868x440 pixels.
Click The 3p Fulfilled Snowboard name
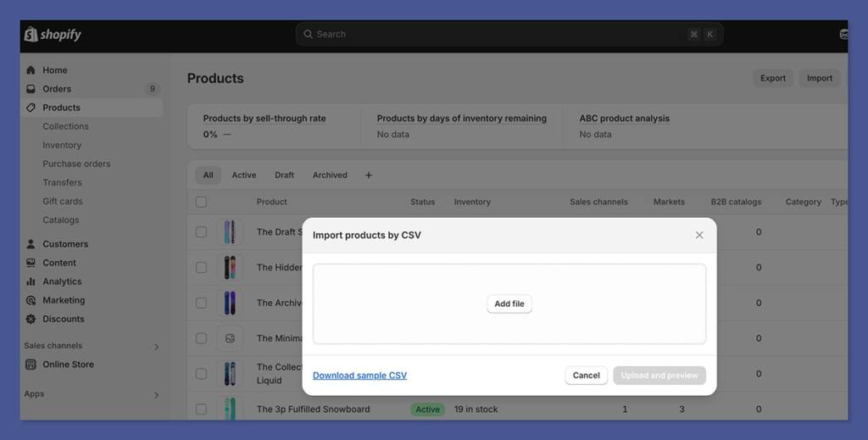pos(314,409)
